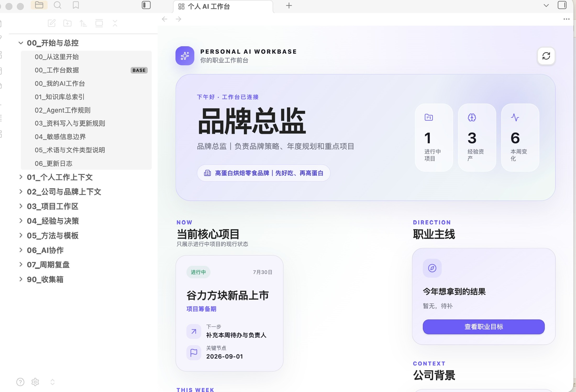
Task: Create a new folder in explorer
Action: [x=67, y=23]
